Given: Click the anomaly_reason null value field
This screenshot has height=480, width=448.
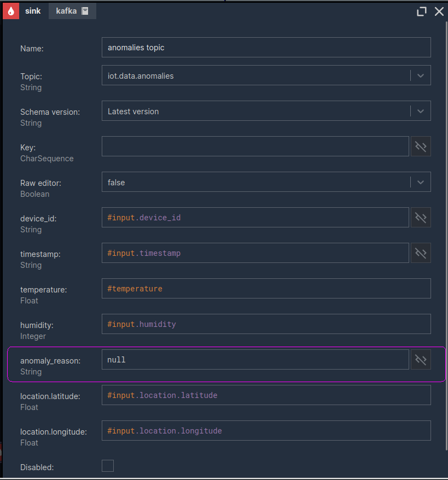Looking at the screenshot, I should point(255,359).
